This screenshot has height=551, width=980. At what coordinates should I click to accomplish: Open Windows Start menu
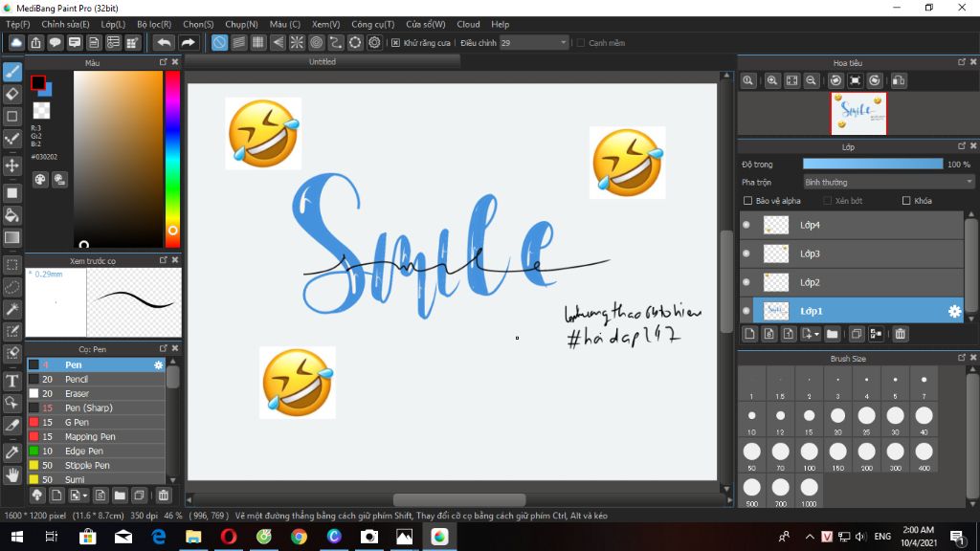pos(17,537)
